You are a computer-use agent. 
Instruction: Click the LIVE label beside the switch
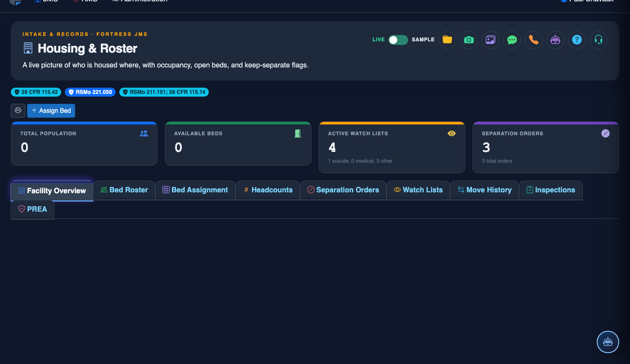tap(378, 40)
